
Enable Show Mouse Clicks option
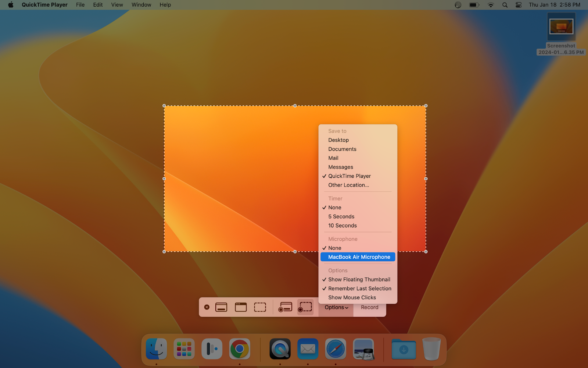pyautogui.click(x=358, y=298)
